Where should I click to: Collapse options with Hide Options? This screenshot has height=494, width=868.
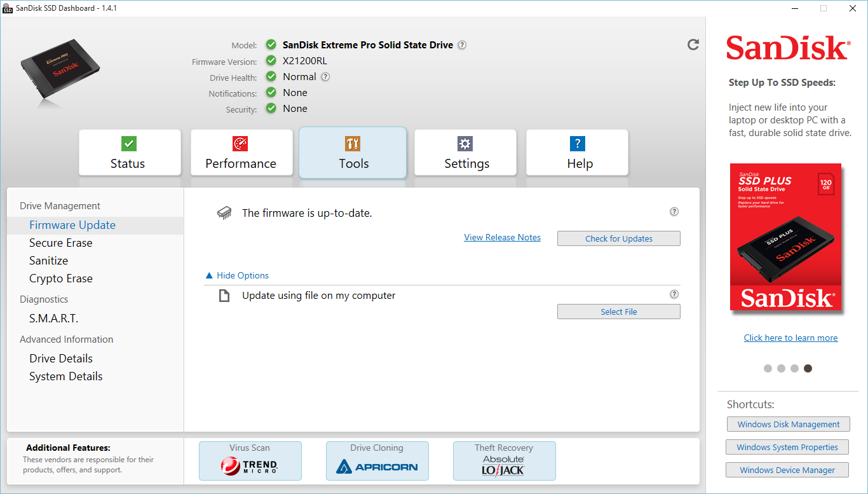pos(237,275)
